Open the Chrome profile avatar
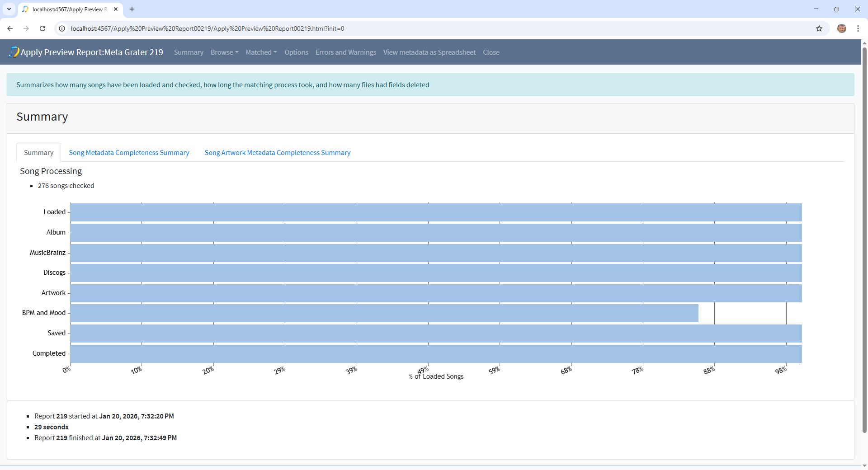Screen dimensions: 868x470 point(841,28)
